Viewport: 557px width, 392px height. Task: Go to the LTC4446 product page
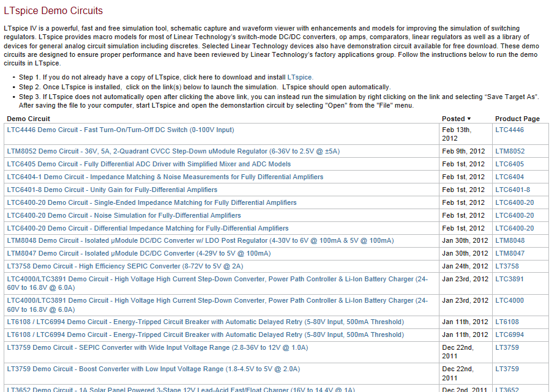[x=509, y=130]
